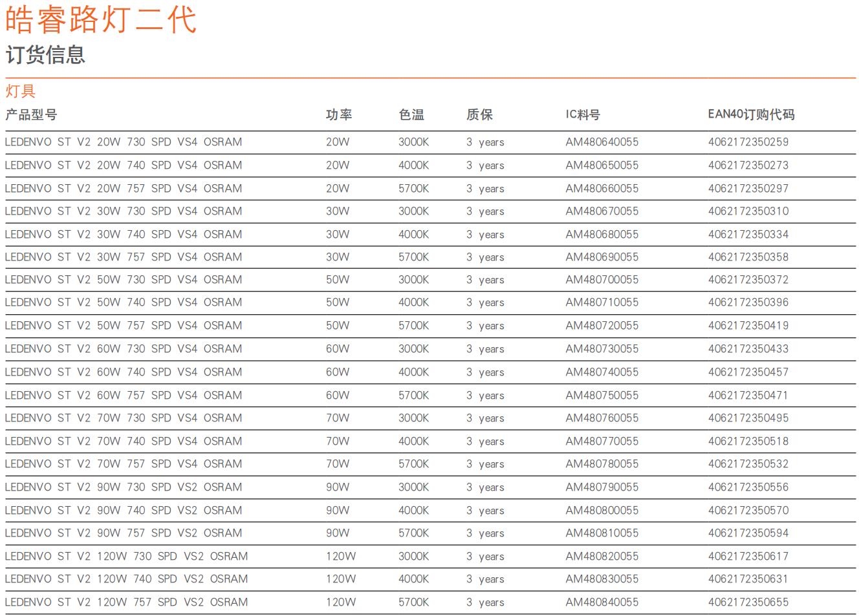
Task: Select the EAN40订购代码 column header
Action: (x=751, y=114)
